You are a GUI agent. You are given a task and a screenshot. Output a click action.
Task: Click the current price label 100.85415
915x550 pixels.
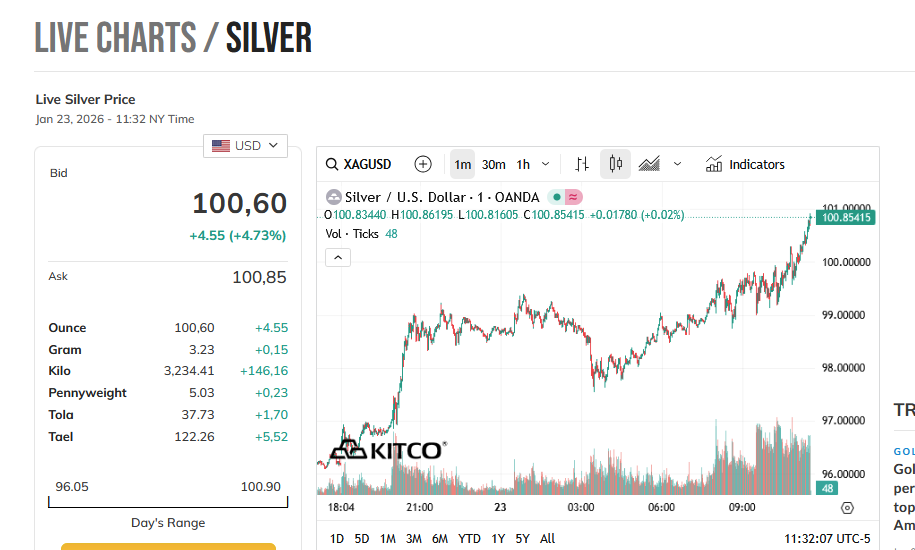846,217
